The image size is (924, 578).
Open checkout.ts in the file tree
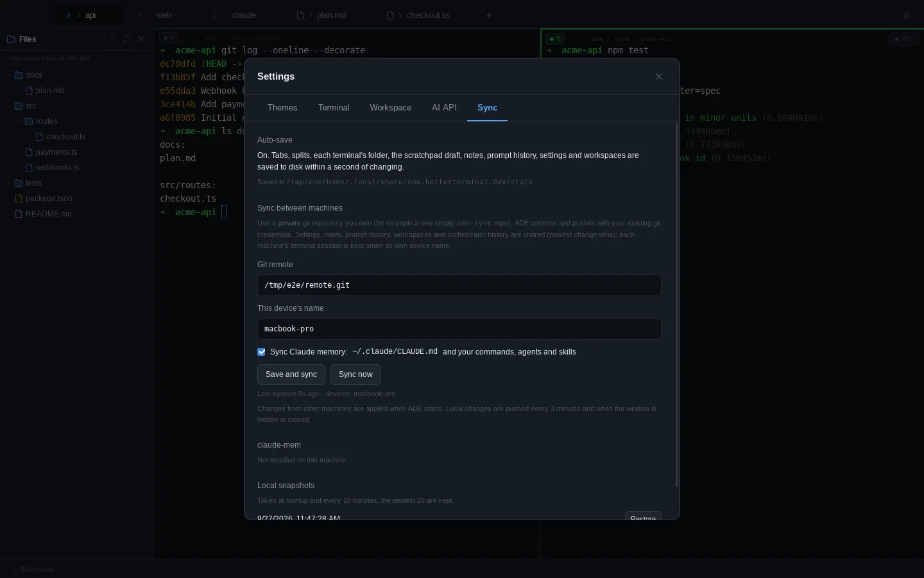65,137
